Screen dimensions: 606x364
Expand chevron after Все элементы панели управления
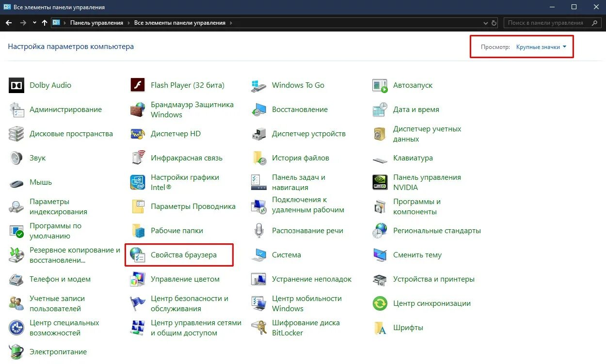(x=231, y=23)
